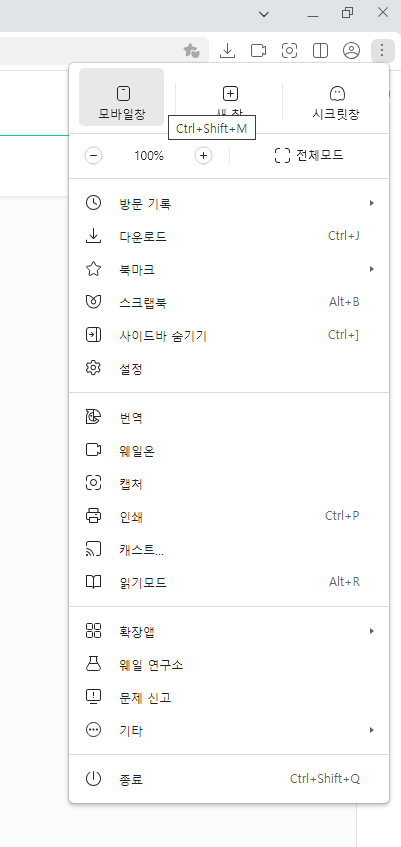The width and height of the screenshot is (401, 847).
Task: Open the settings (설정) menu item
Action: (229, 369)
